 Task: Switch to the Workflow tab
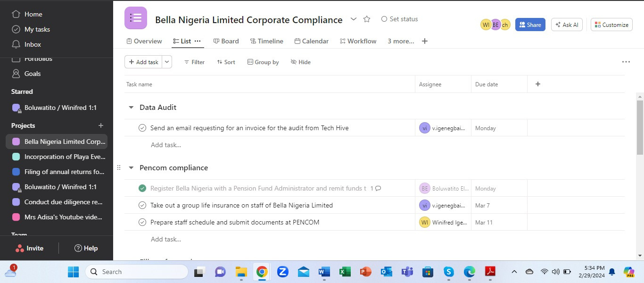(358, 41)
